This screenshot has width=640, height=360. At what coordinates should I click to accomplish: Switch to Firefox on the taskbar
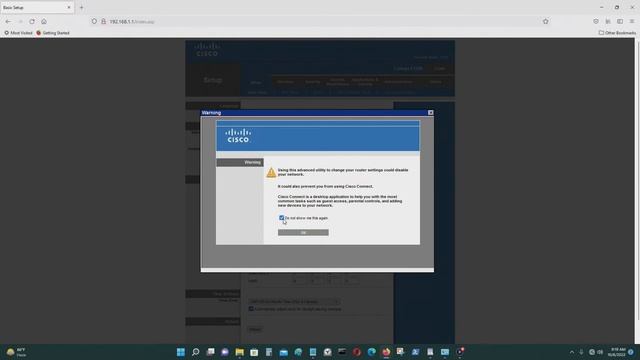click(x=386, y=352)
